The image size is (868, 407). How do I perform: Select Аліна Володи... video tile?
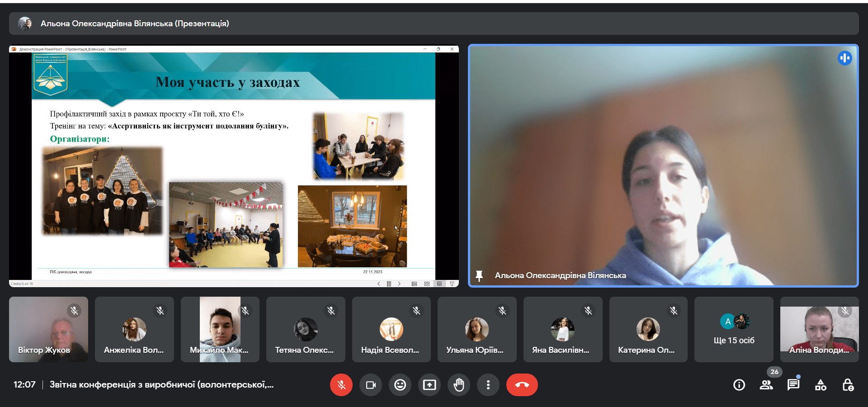tap(819, 330)
